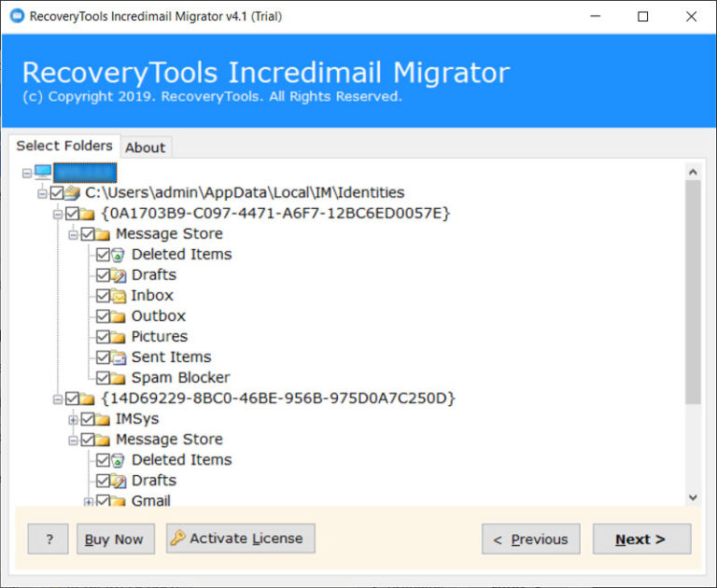The height and width of the screenshot is (588, 717).
Task: Click first Deleted Items recycle bin icon
Action: point(118,255)
